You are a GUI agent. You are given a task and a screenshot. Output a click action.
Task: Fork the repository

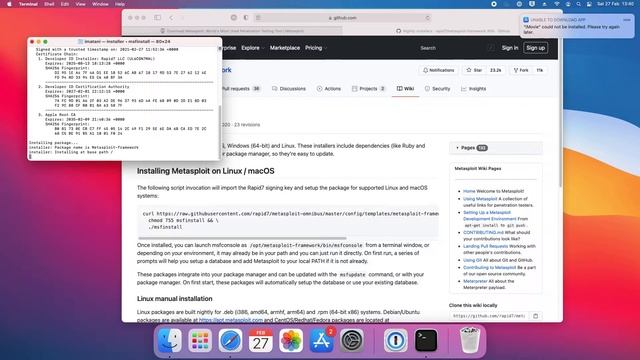pyautogui.click(x=521, y=70)
